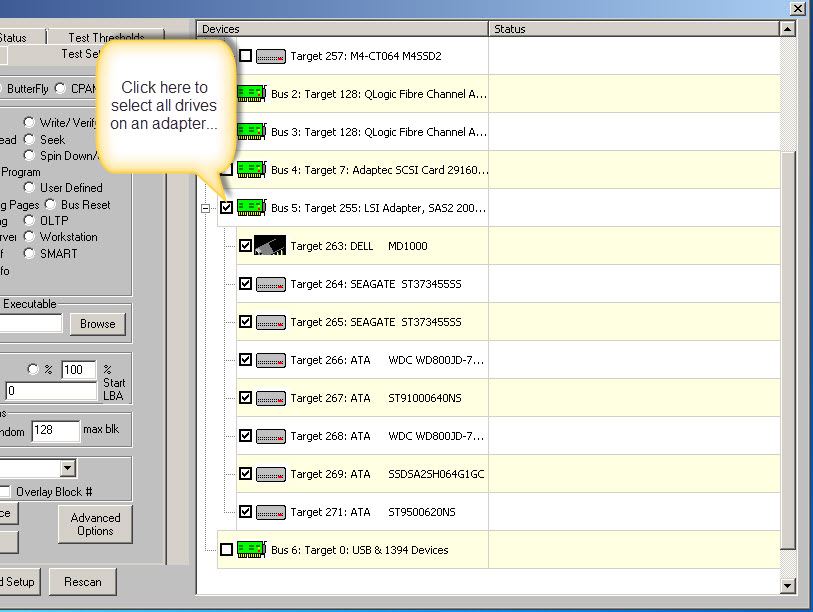Click the Start LBA field showing 0
The image size is (813, 612).
click(51, 391)
